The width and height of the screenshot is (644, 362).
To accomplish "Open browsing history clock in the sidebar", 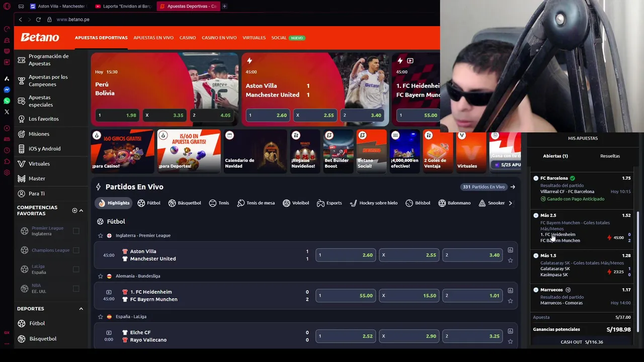I will pyautogui.click(x=7, y=150).
